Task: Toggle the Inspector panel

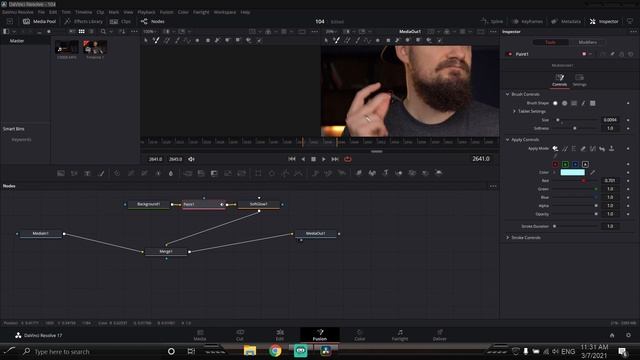Action: point(604,21)
